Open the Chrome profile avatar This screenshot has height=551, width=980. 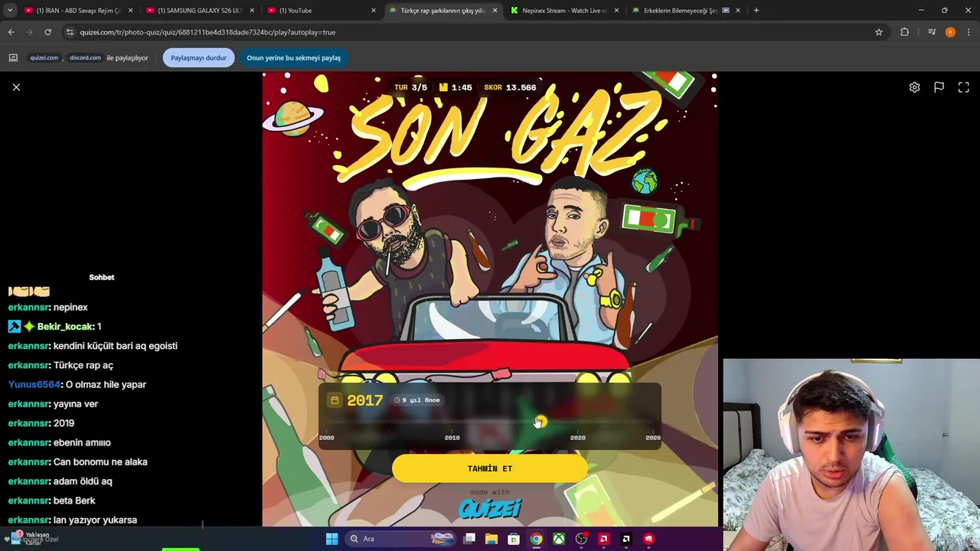click(x=950, y=32)
